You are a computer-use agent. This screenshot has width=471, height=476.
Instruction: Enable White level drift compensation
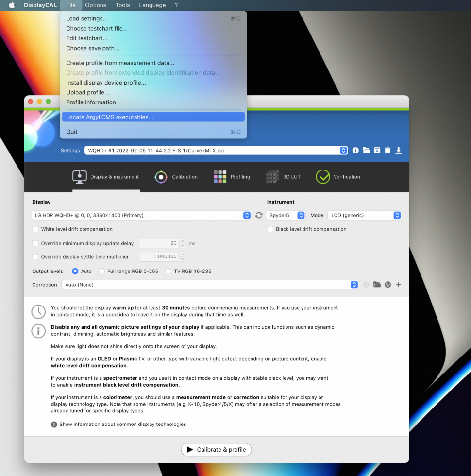point(35,229)
